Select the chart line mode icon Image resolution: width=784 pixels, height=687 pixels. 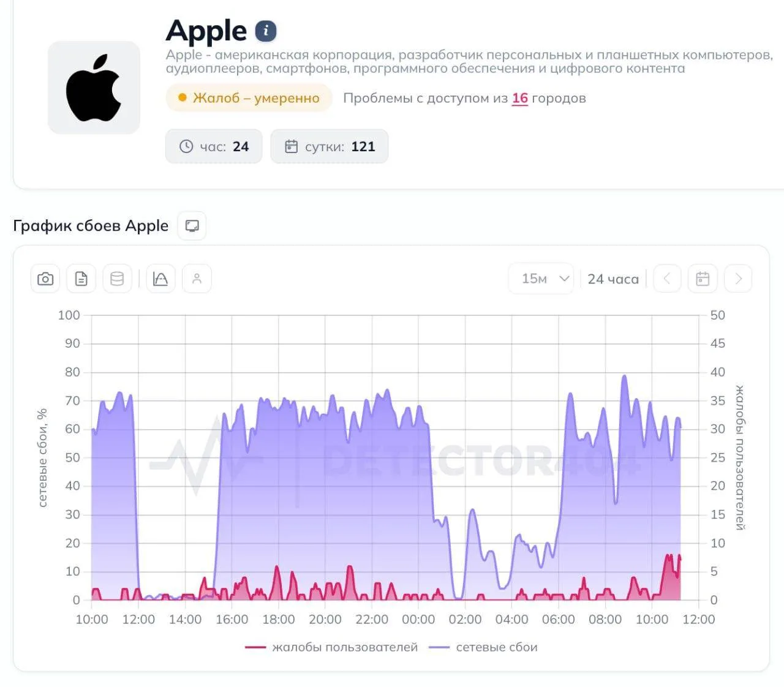tap(160, 279)
